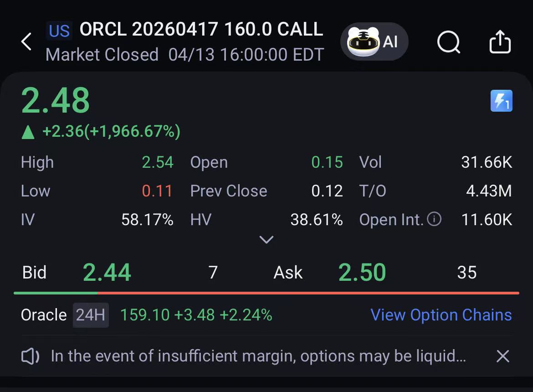Select the Ask price 2.50
This screenshot has height=392, width=533.
tap(362, 272)
